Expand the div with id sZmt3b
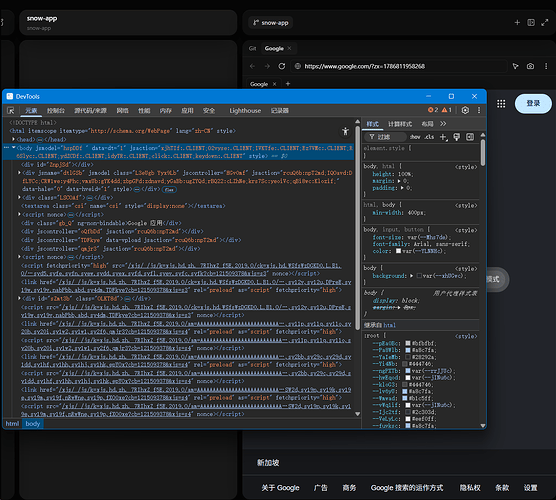Image resolution: width=556 pixels, height=500 pixels. 19,298
